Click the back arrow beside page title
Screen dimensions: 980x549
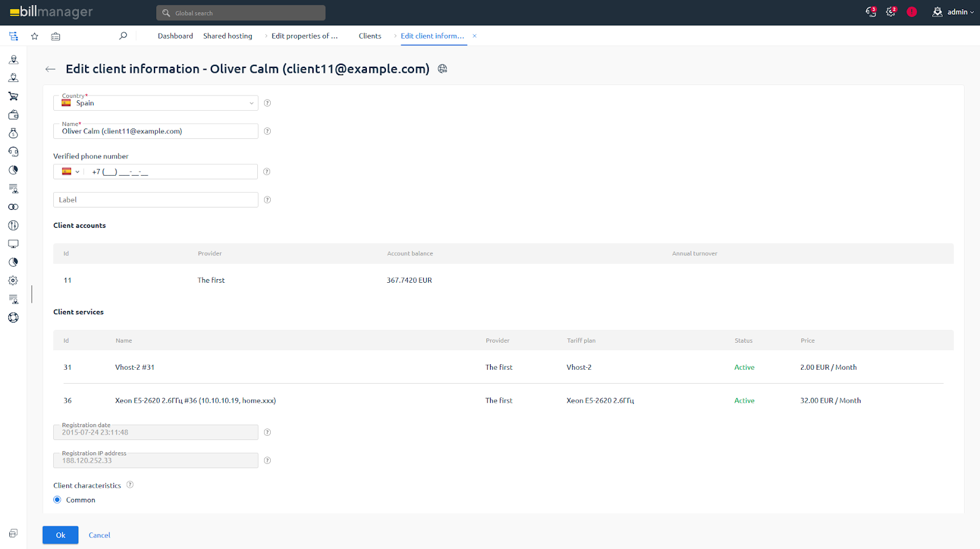[x=50, y=69]
